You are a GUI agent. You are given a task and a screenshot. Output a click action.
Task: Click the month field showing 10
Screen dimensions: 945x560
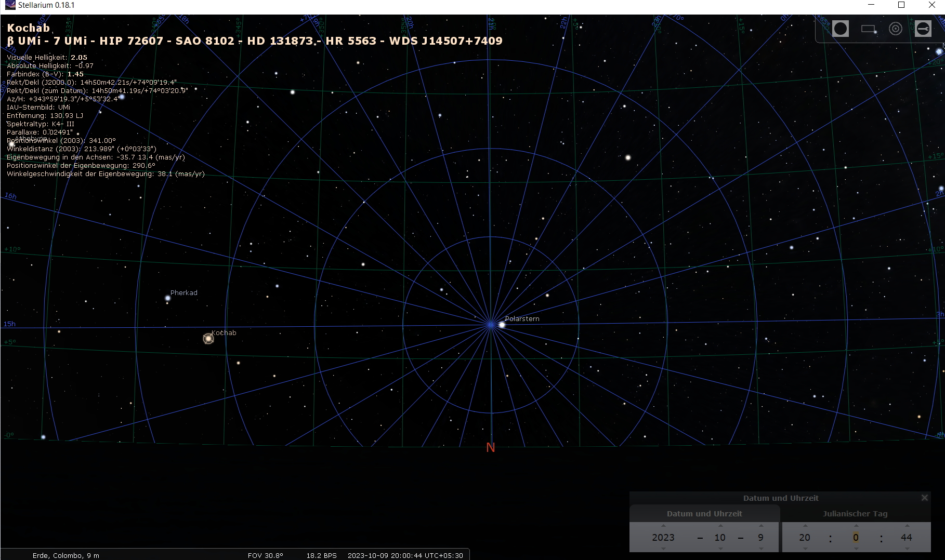(x=720, y=537)
